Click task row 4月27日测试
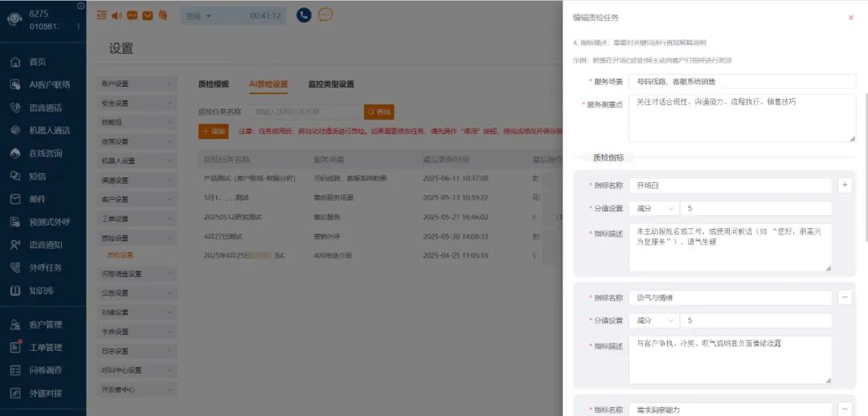 [379, 236]
